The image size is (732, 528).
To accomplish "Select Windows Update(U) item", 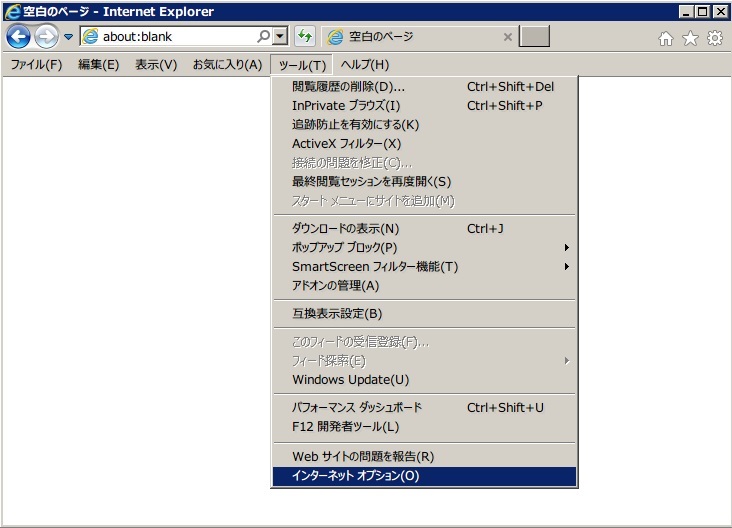I will point(424,380).
